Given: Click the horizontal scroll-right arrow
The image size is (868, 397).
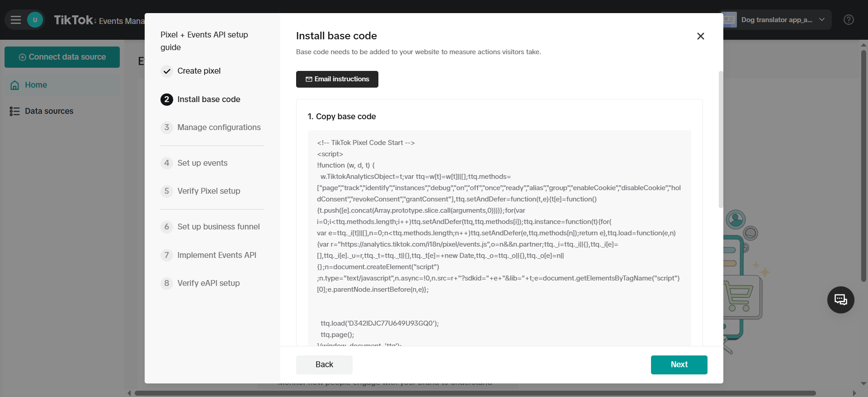Looking at the screenshot, I should 854,393.
